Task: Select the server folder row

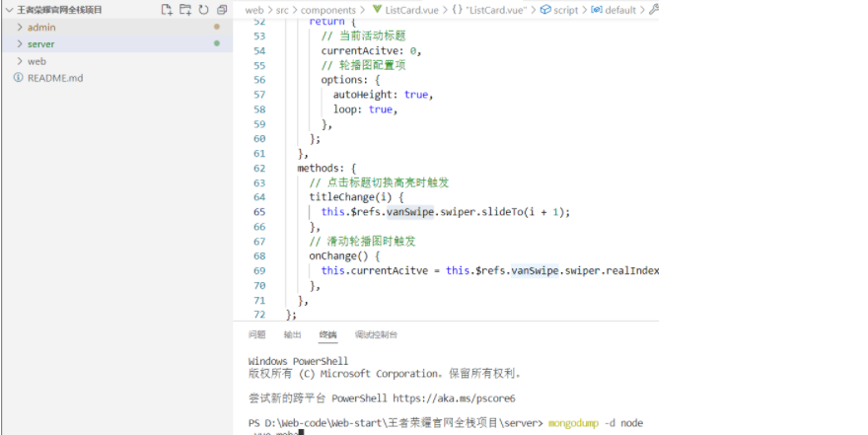Action: point(117,43)
